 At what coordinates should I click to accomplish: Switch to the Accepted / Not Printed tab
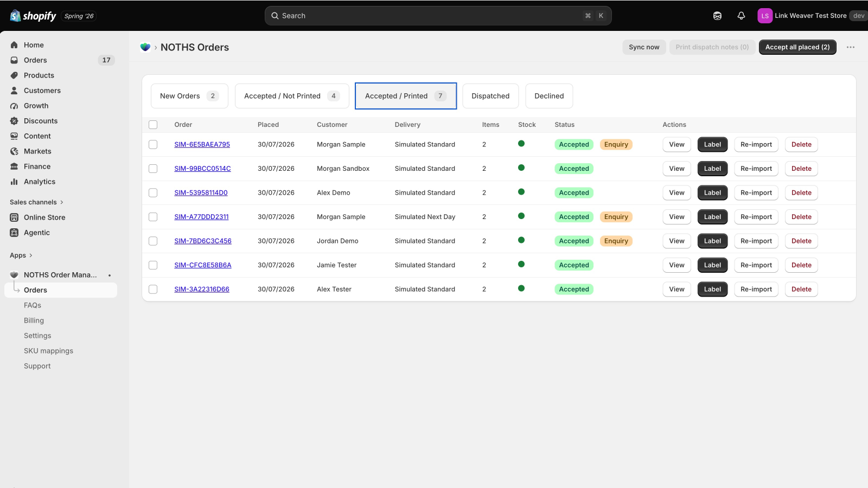click(292, 96)
